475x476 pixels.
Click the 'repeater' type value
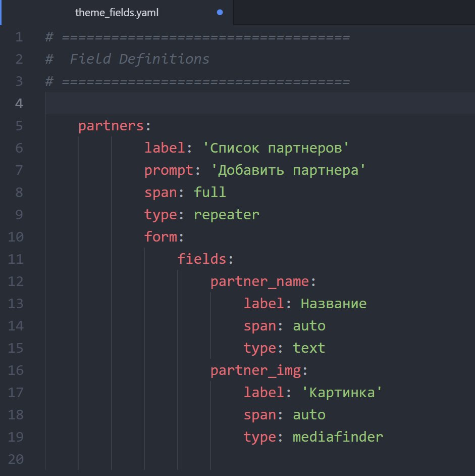[x=226, y=215]
